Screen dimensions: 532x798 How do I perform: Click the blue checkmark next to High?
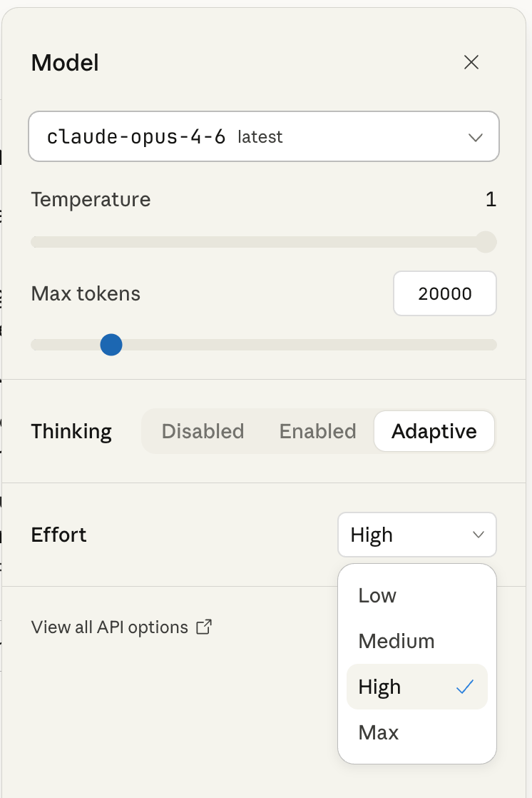[466, 687]
